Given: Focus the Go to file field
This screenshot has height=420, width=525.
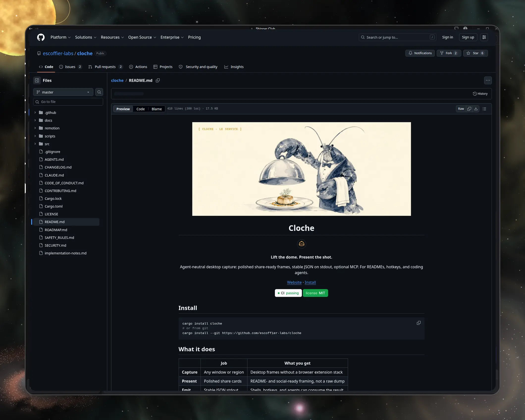Looking at the screenshot, I should [68, 102].
